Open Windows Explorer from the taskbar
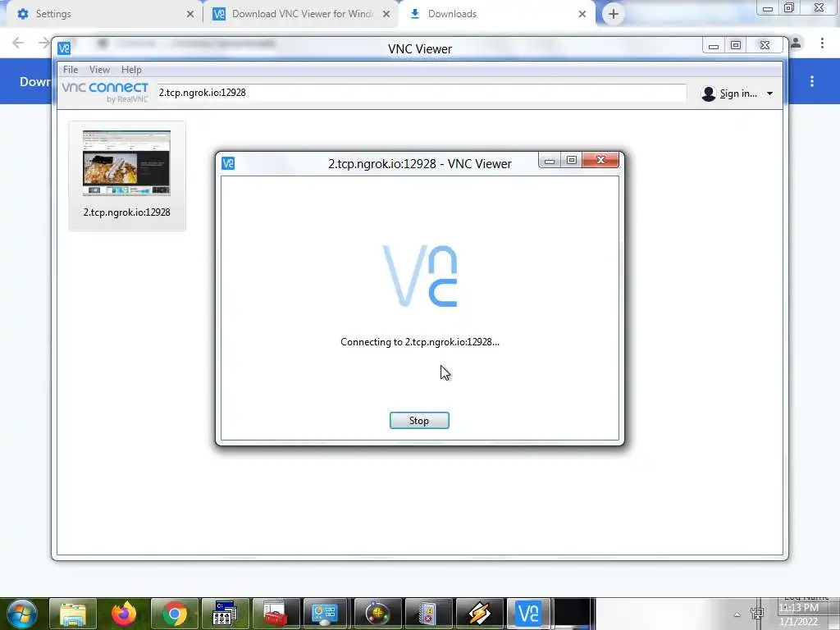The height and width of the screenshot is (630, 840). point(73,614)
